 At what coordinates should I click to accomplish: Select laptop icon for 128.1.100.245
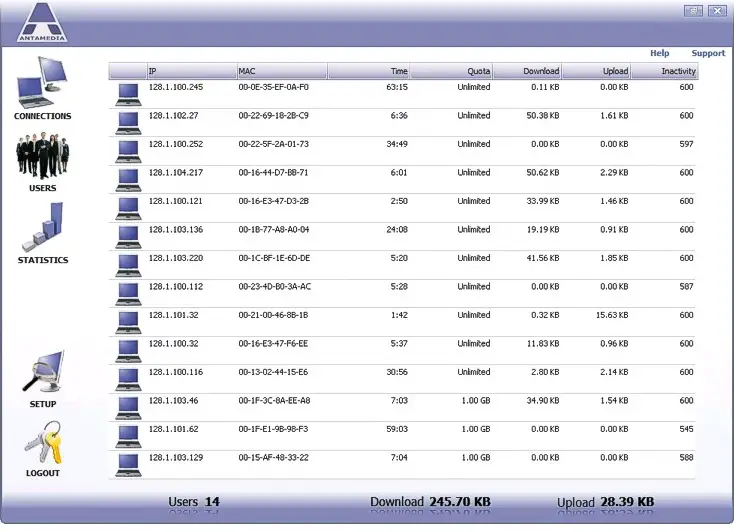[x=128, y=95]
